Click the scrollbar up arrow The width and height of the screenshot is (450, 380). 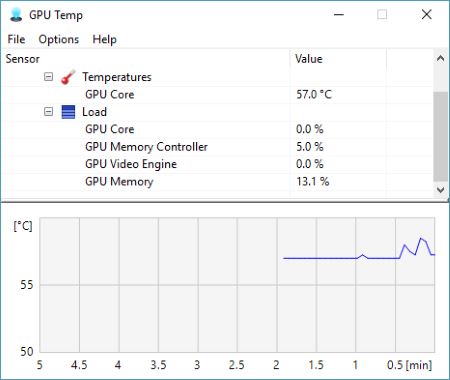point(440,58)
